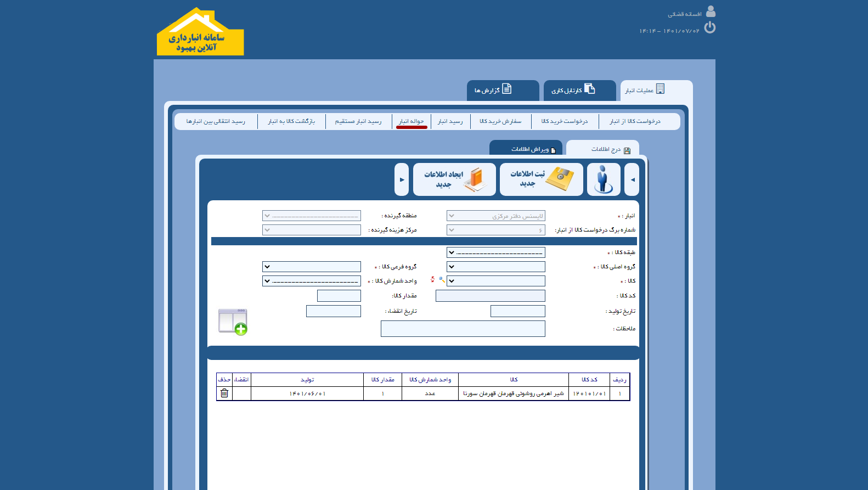This screenshot has width=868, height=490.
Task: Click the add-row icon with green plus
Action: pyautogui.click(x=233, y=322)
